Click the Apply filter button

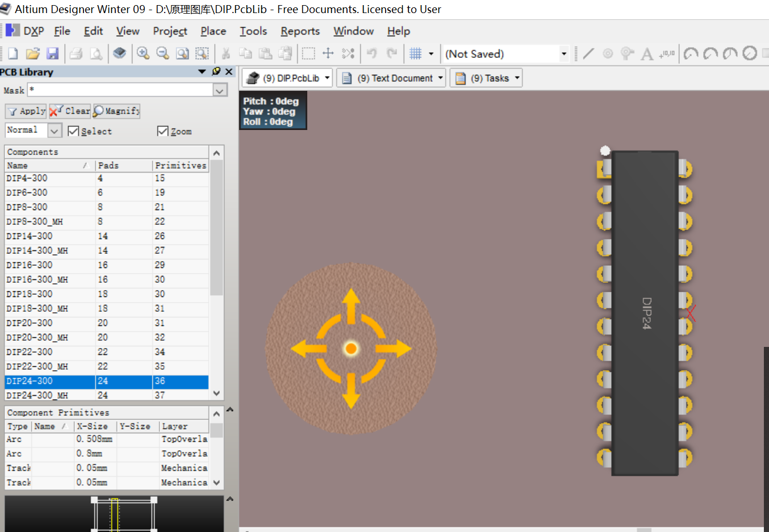(26, 111)
